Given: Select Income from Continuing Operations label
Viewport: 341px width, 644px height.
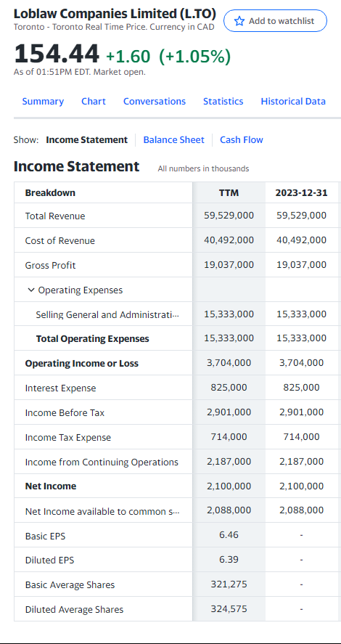Looking at the screenshot, I should [102, 462].
